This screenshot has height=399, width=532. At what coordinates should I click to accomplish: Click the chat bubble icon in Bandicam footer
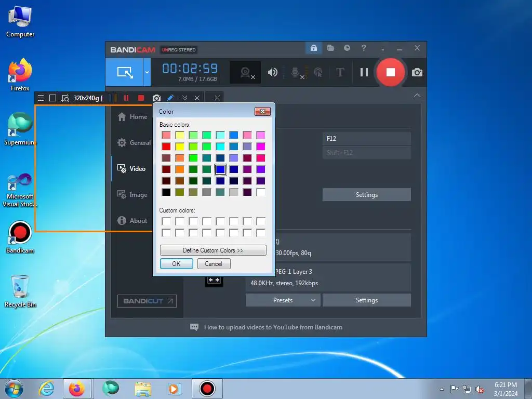point(194,327)
